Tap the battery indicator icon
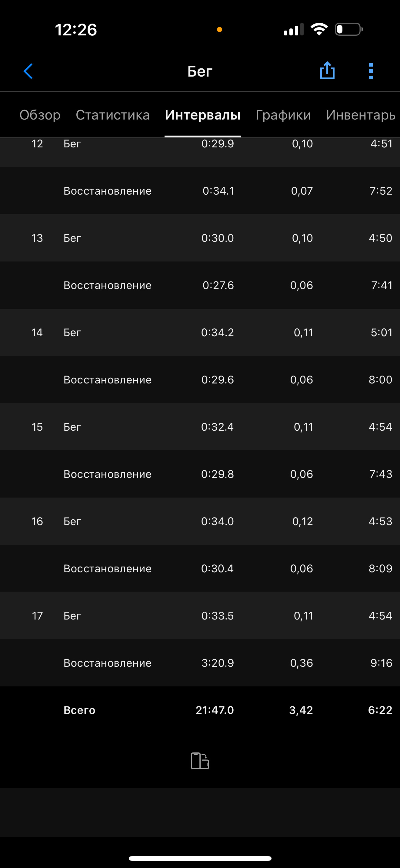This screenshot has width=400, height=868. coord(349,29)
